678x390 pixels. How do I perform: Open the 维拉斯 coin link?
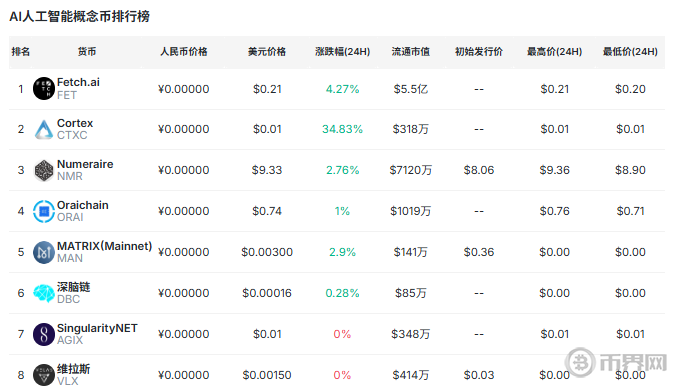74,369
